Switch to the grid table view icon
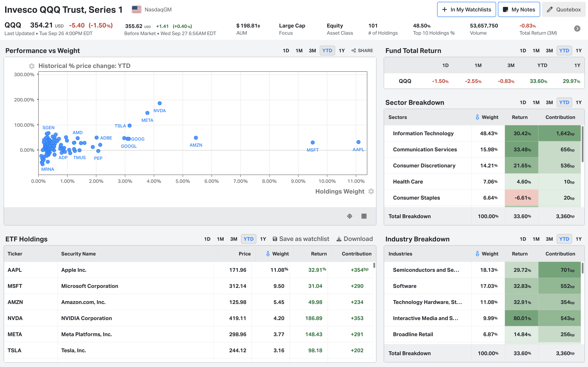This screenshot has height=367, width=588. tap(364, 216)
